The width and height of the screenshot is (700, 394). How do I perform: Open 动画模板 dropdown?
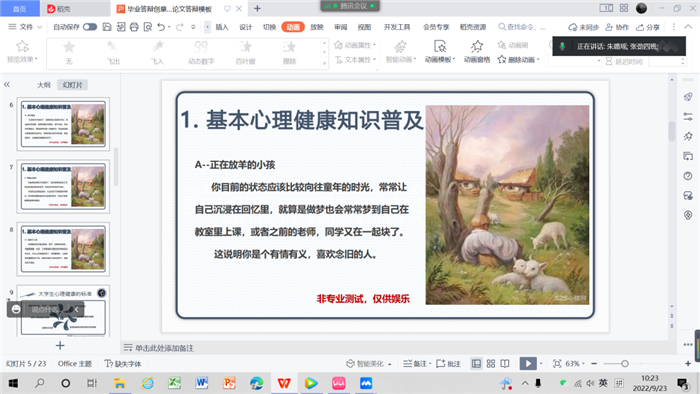click(x=440, y=52)
